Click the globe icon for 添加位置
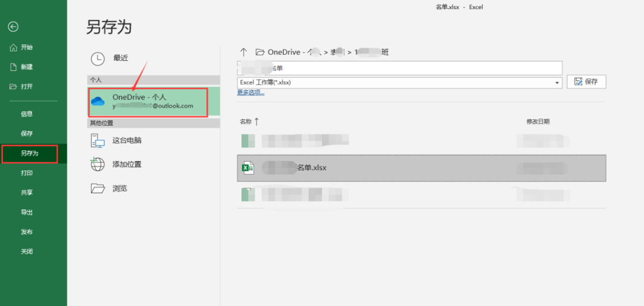This screenshot has width=644, height=306. click(98, 164)
